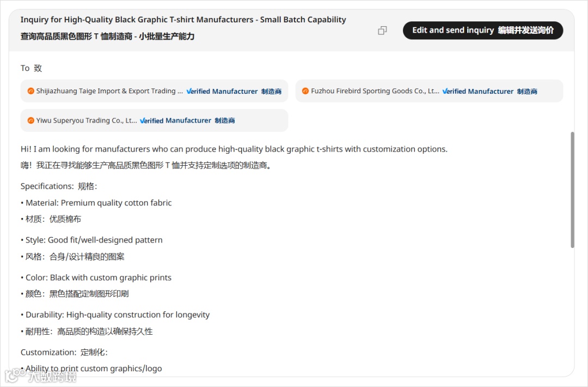Image resolution: width=588 pixels, height=387 pixels.
Task: Click Verified Manufacturer badge on Shijiazhuang Taige chip
Action: coord(222,92)
